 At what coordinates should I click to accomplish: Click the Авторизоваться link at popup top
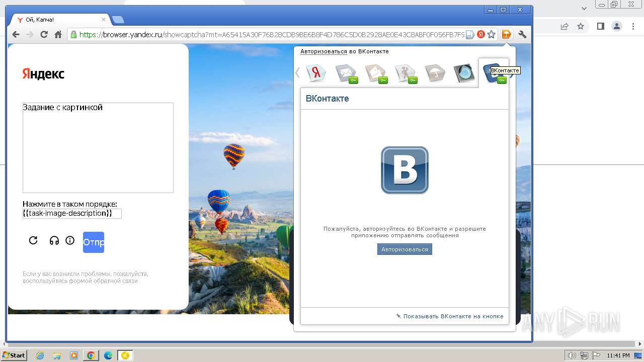324,51
